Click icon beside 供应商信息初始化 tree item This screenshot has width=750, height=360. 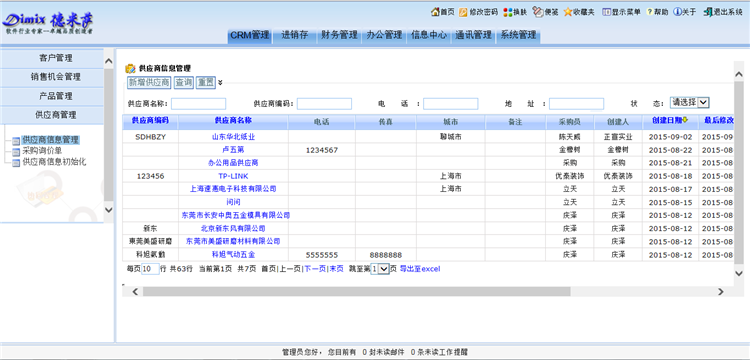point(16,163)
